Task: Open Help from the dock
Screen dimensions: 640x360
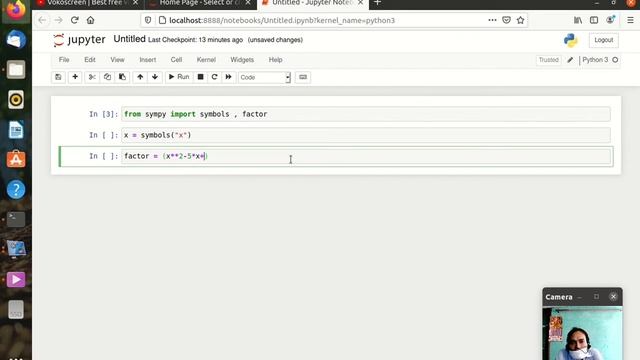Action: click(x=16, y=190)
